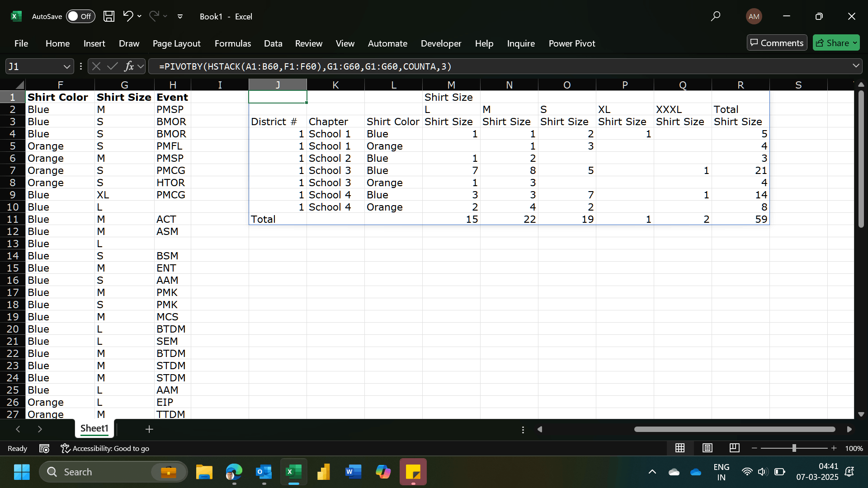Image resolution: width=868 pixels, height=488 pixels.
Task: Open the Developer tab
Action: coord(441,43)
